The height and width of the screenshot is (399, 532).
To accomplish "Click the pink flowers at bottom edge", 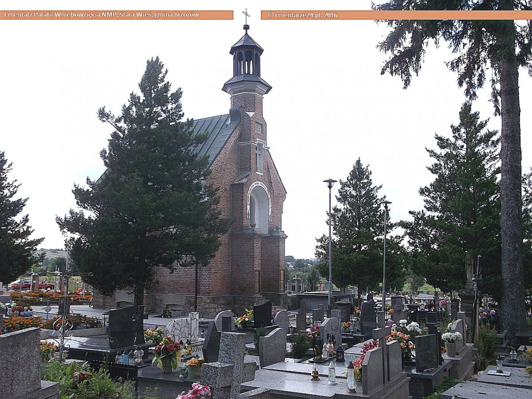I will [196, 391].
